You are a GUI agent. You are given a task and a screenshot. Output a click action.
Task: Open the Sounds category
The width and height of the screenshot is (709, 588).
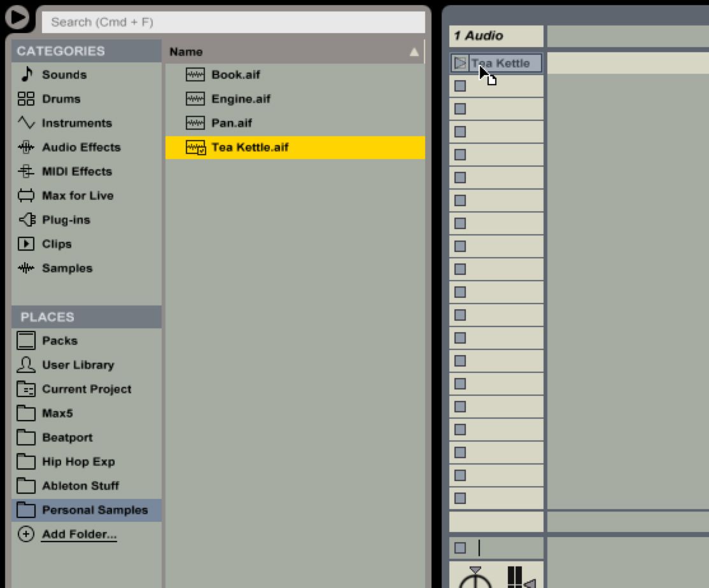(x=87, y=74)
